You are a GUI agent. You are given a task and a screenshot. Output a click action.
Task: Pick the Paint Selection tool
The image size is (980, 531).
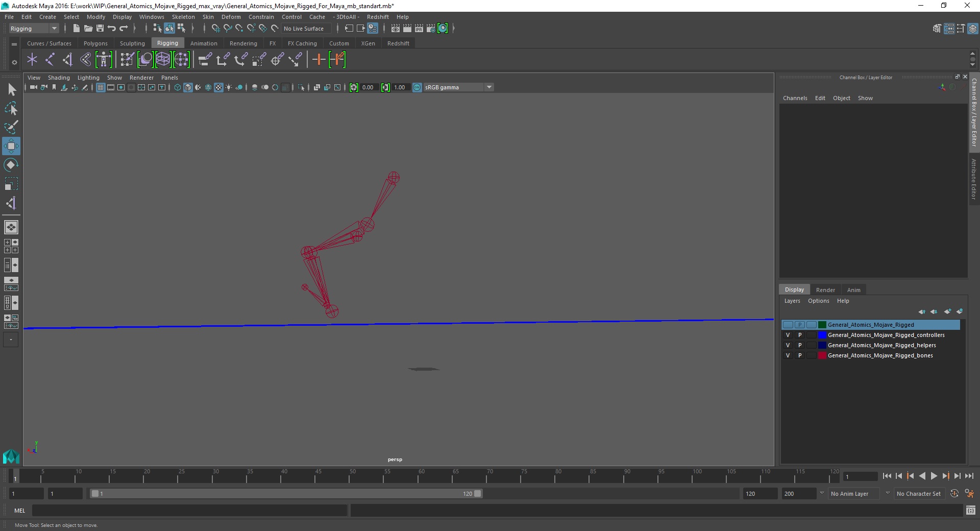[11, 127]
